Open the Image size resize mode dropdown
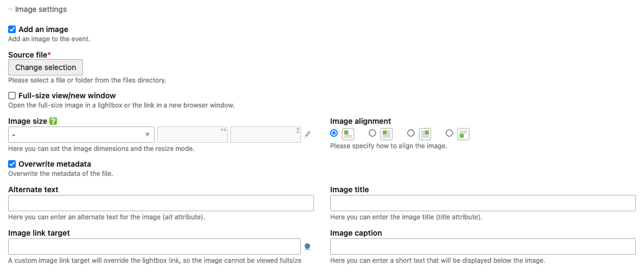Screen dimensions: 644x278 pyautogui.click(x=81, y=135)
